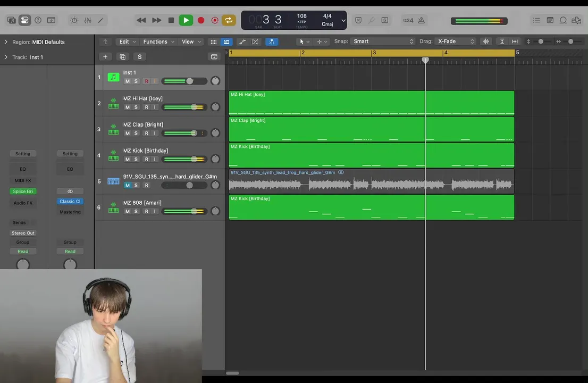The width and height of the screenshot is (588, 383).
Task: Open the Edit menu
Action: [x=128, y=41]
